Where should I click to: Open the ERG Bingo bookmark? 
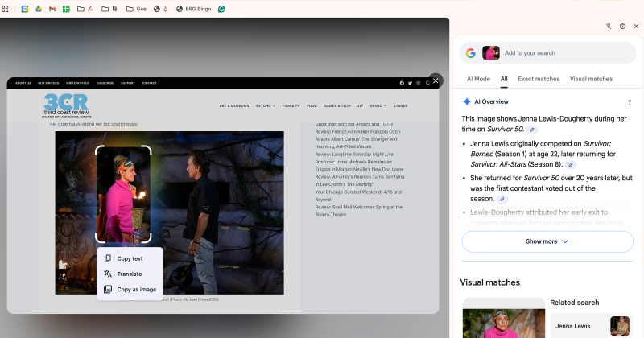click(x=193, y=9)
